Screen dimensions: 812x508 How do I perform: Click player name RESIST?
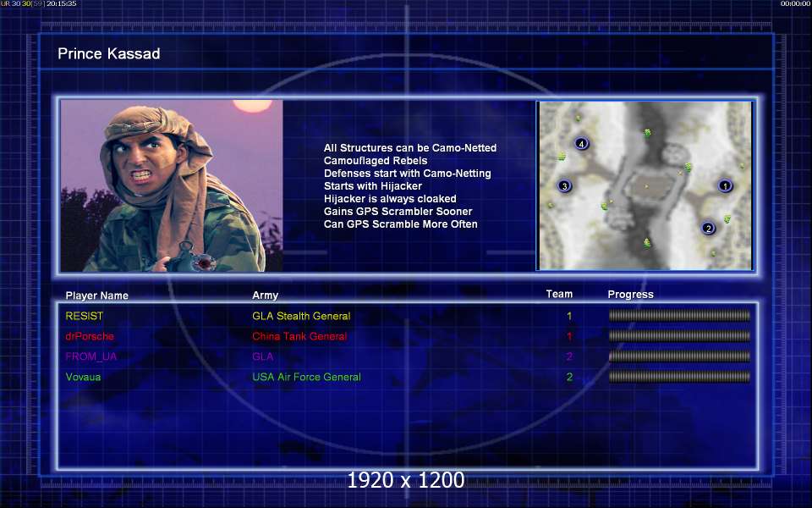(x=84, y=316)
